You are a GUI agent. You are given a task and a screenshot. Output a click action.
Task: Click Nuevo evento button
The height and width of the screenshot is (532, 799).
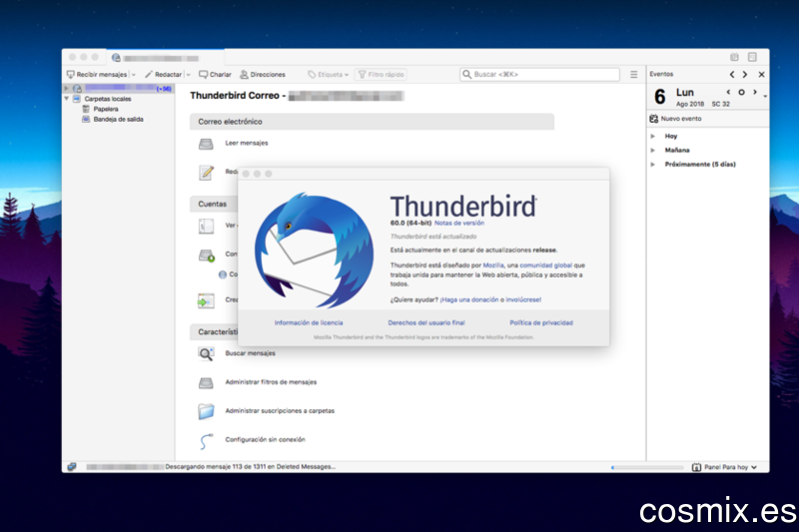coord(676,119)
